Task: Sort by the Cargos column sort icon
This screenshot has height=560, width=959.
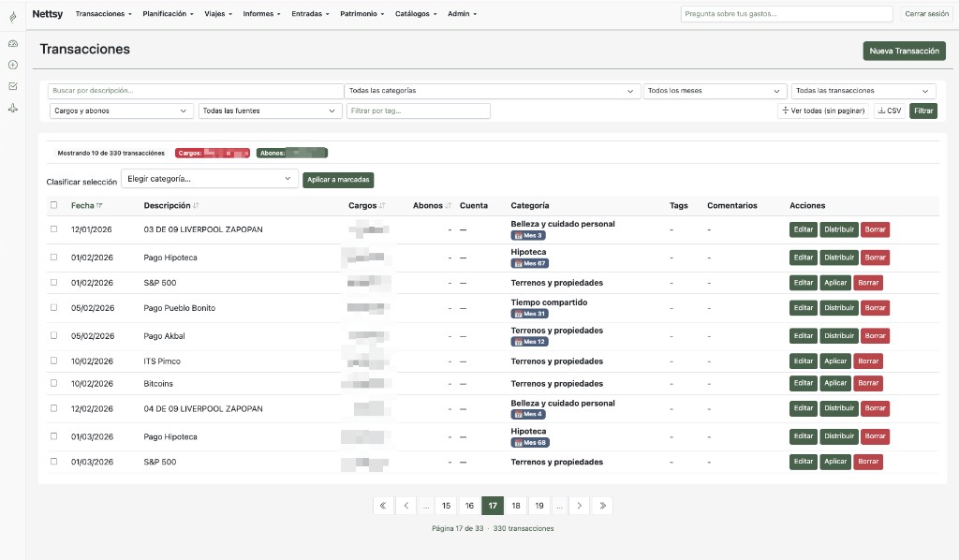Action: click(x=382, y=205)
